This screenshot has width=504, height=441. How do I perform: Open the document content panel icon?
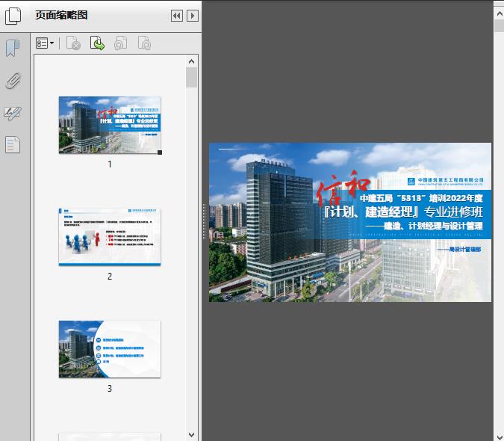pos(13,145)
